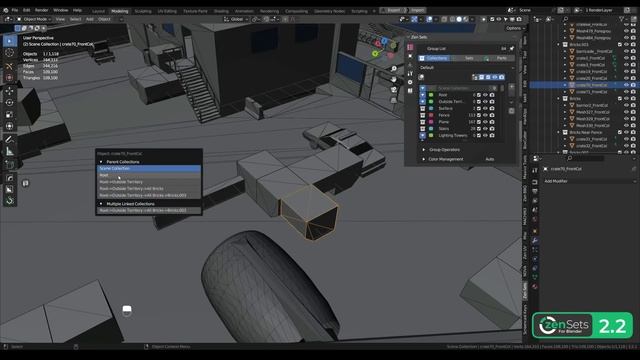Toggle camera view gizmo in viewport
This screenshot has width=640, height=360.
(393, 90)
